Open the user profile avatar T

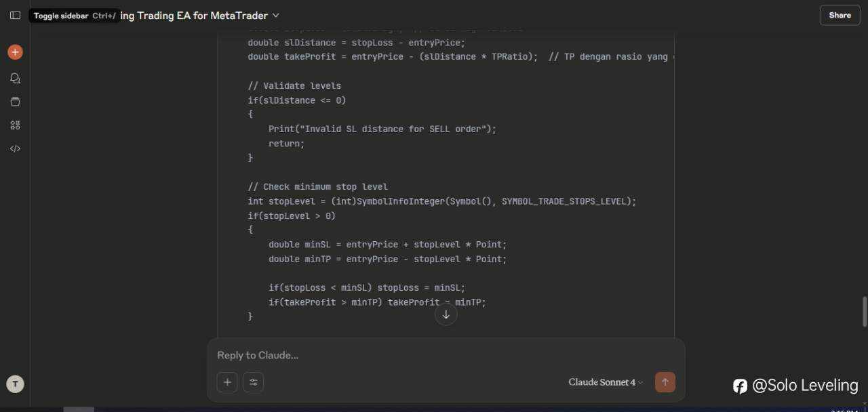15,384
